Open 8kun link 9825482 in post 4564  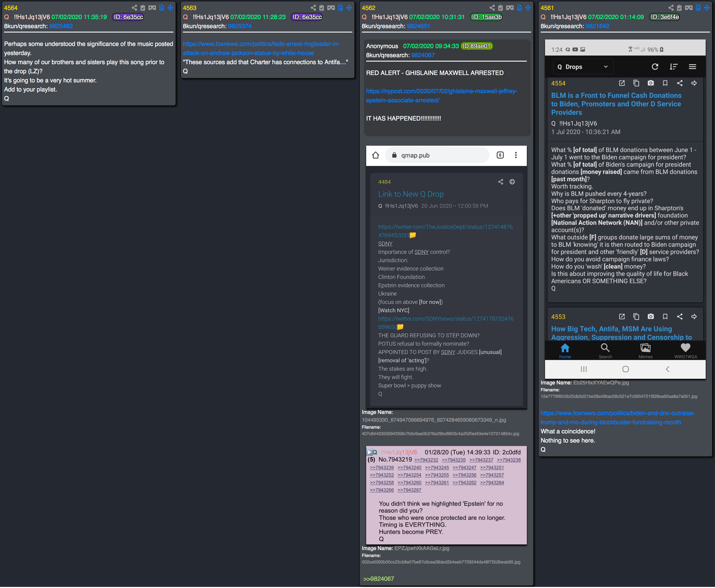pyautogui.click(x=61, y=26)
